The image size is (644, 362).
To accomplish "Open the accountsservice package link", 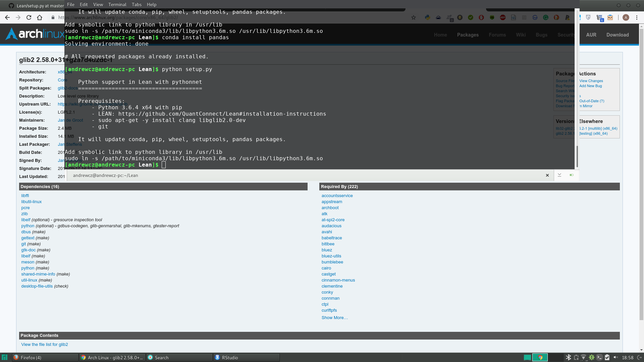I will [x=337, y=196].
